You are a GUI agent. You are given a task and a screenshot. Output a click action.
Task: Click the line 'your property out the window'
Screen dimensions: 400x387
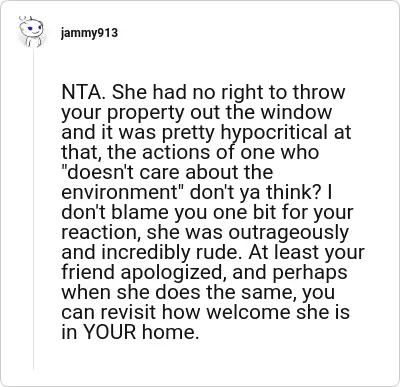click(x=197, y=113)
